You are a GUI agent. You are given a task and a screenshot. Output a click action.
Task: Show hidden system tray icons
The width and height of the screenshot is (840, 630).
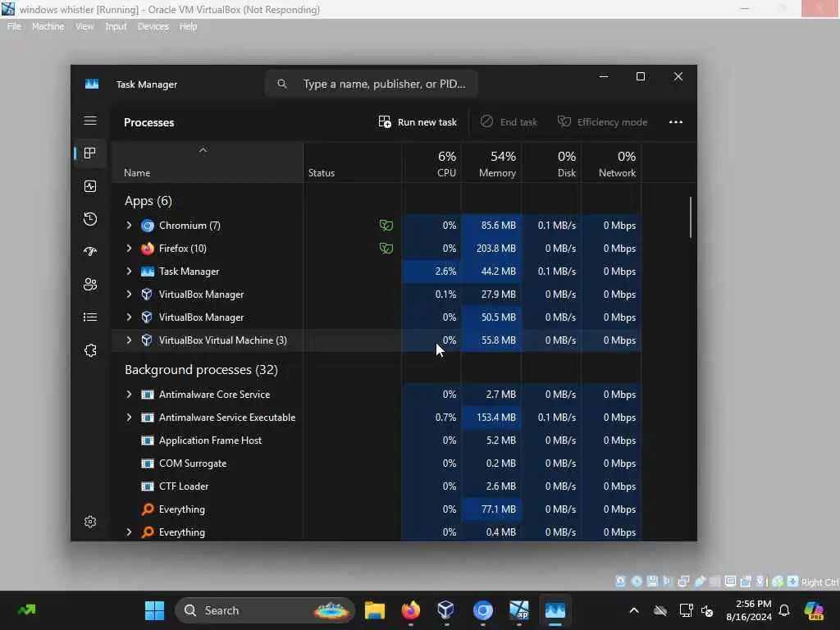[634, 610]
